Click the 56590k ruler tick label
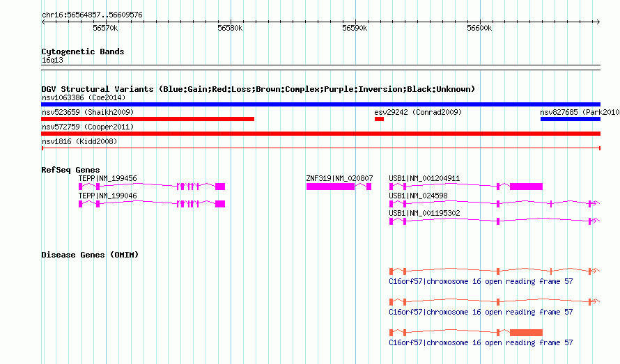The image size is (620, 364). 355,28
